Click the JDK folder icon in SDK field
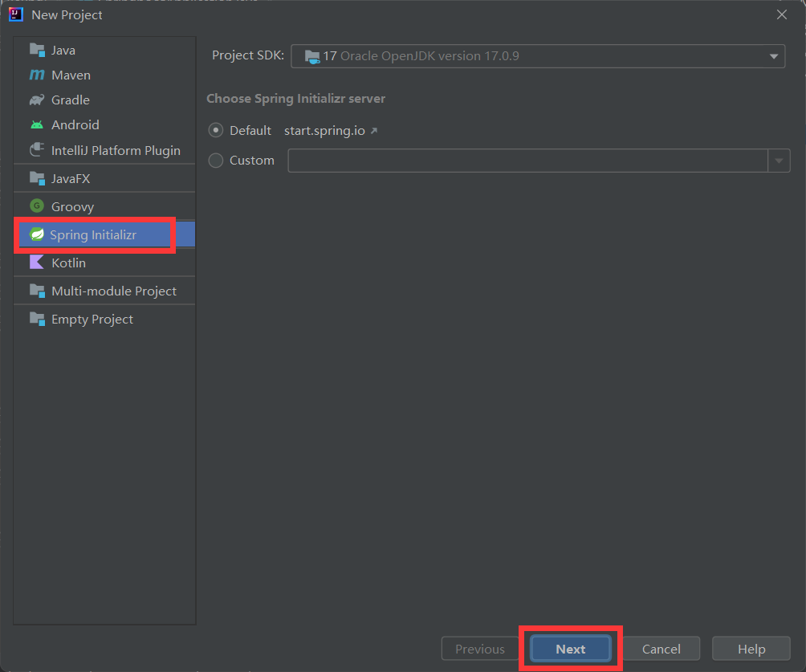Viewport: 806px width, 672px height. click(x=312, y=56)
